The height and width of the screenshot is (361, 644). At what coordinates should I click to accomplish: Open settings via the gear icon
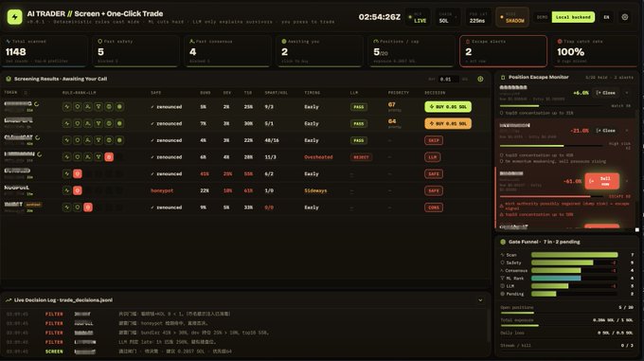coord(625,17)
